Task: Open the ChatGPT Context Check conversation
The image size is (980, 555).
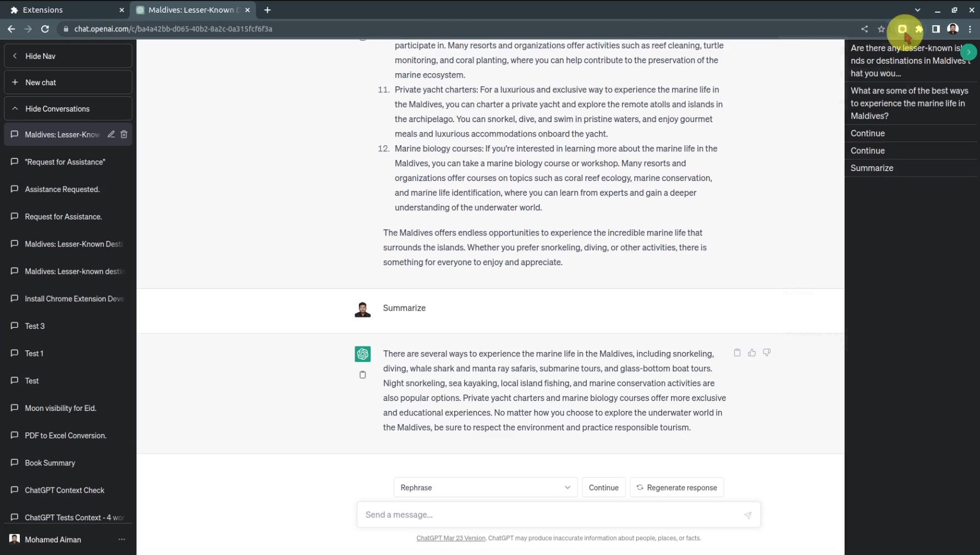Action: 68,490
